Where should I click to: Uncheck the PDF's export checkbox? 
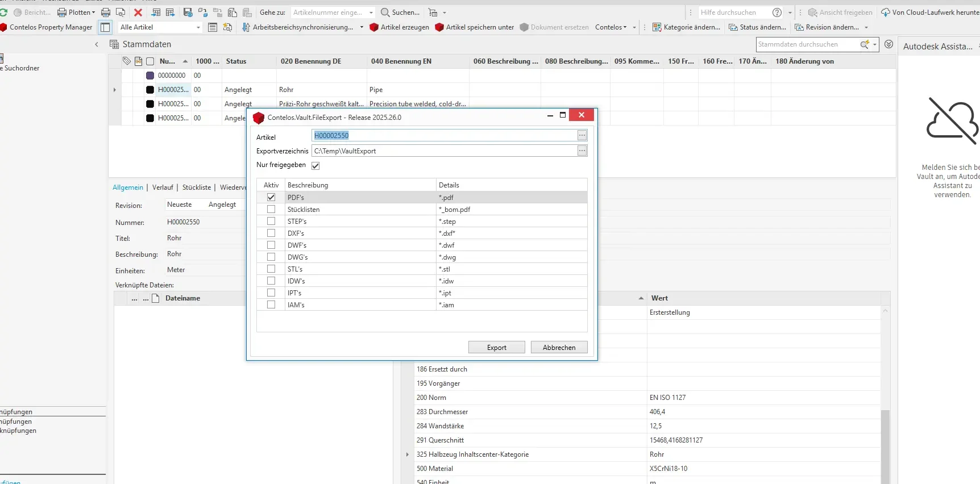tap(271, 197)
